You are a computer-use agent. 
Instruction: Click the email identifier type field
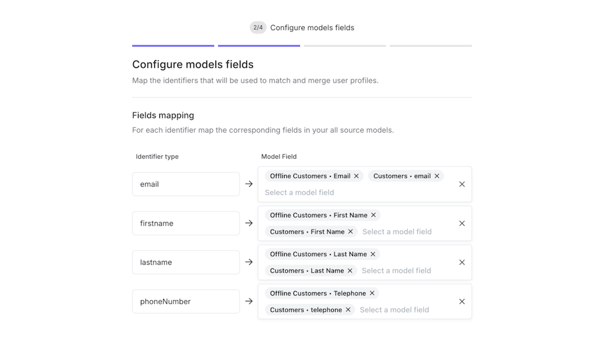[186, 184]
